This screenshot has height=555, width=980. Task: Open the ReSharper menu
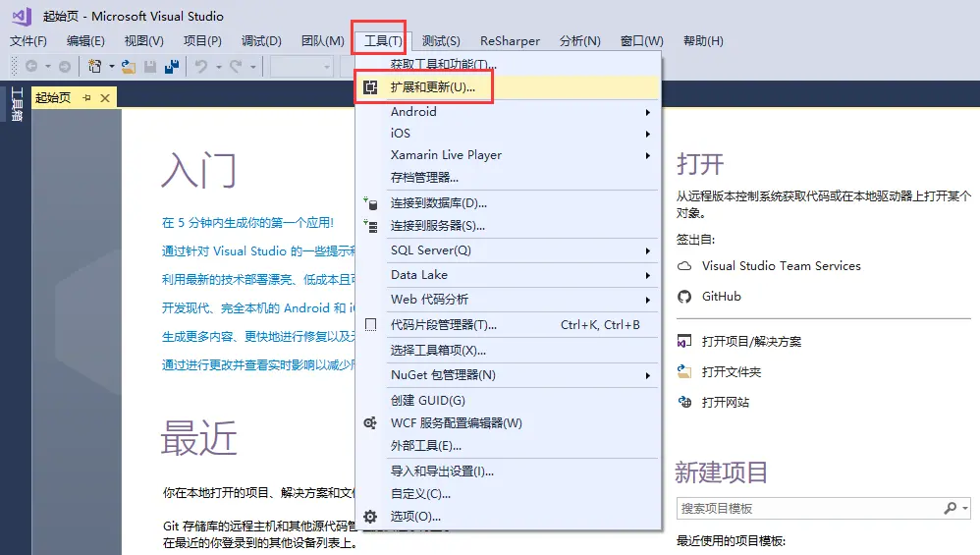[510, 41]
